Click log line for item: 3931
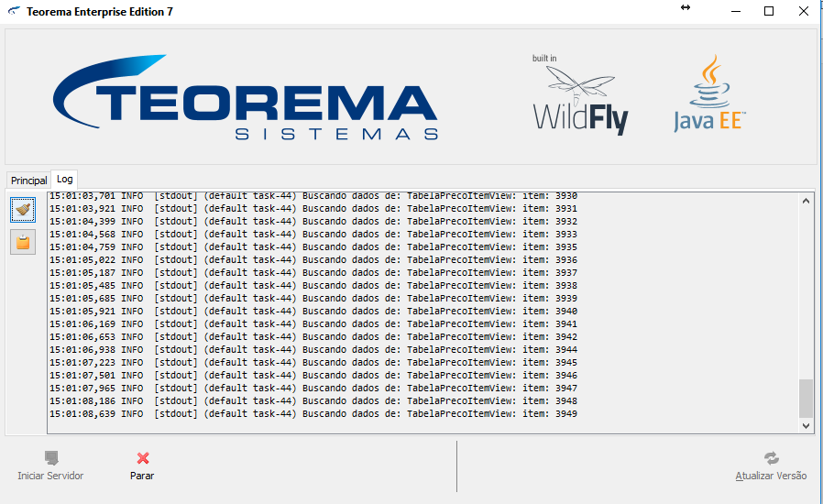This screenshot has width=823, height=504. click(x=313, y=208)
